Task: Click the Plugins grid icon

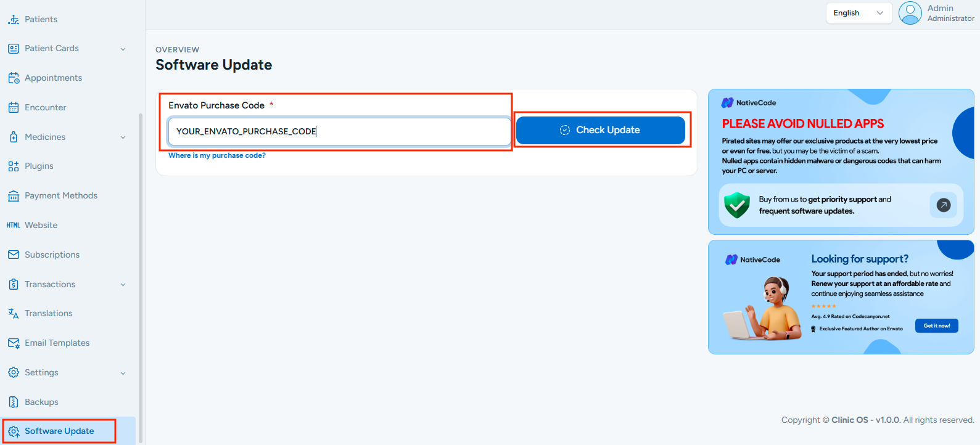Action: click(x=14, y=166)
